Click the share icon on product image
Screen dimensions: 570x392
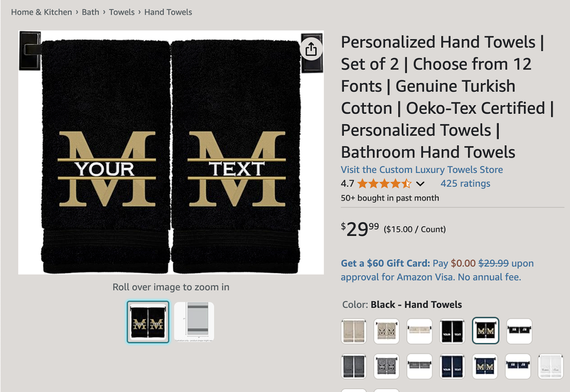click(311, 49)
